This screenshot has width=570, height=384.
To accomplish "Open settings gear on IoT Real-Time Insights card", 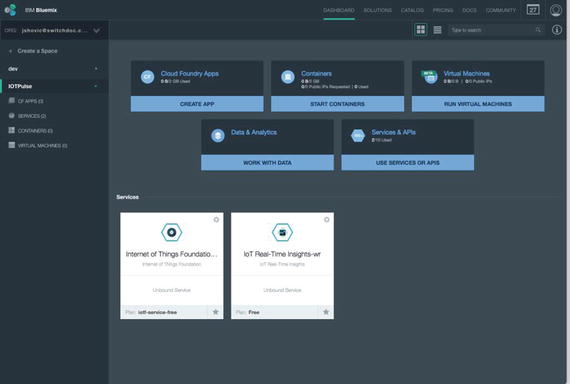I will 327,220.
